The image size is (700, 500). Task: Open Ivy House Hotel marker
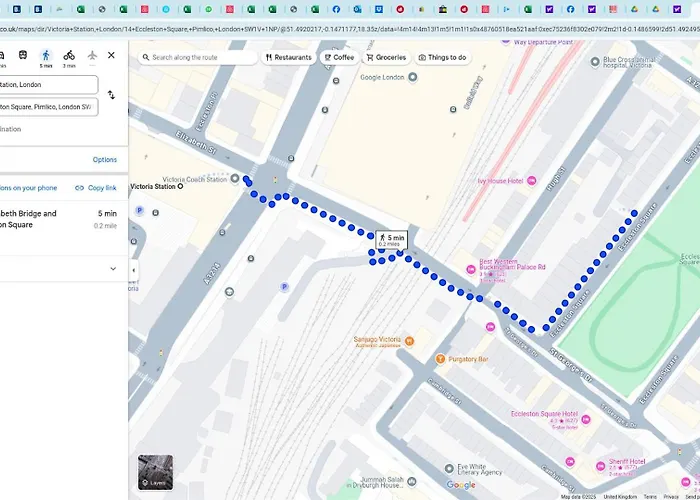click(x=531, y=181)
